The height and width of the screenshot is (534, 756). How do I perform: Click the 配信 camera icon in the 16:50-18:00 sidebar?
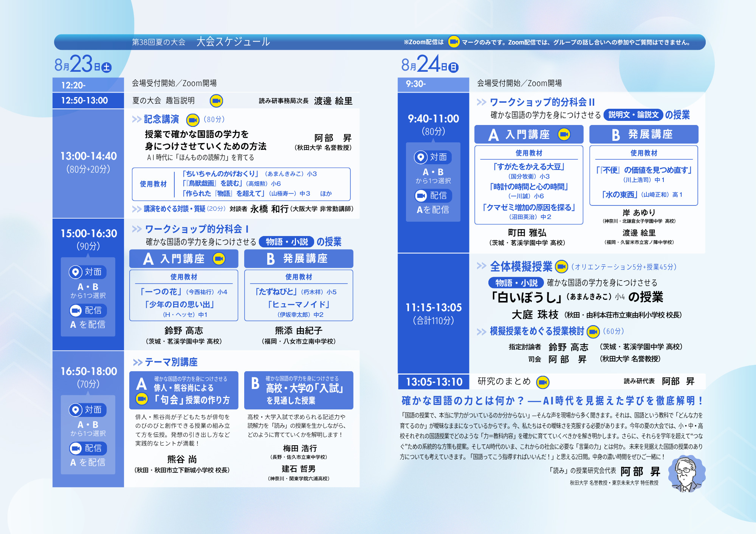76,448
